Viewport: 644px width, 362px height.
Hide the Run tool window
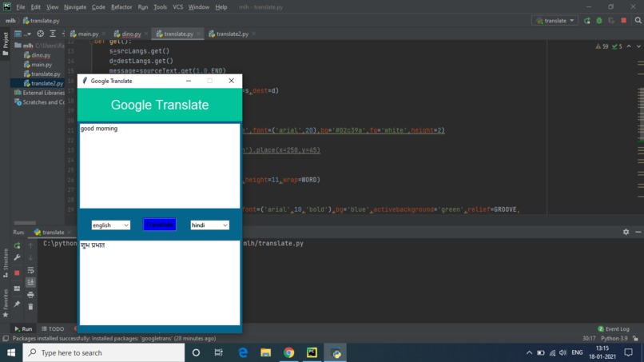(638, 233)
